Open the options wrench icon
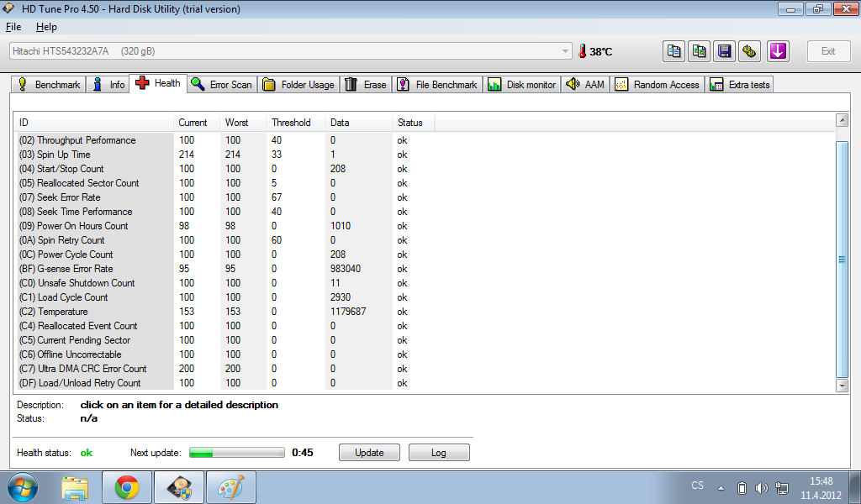Viewport: 861px width, 504px height. point(749,51)
